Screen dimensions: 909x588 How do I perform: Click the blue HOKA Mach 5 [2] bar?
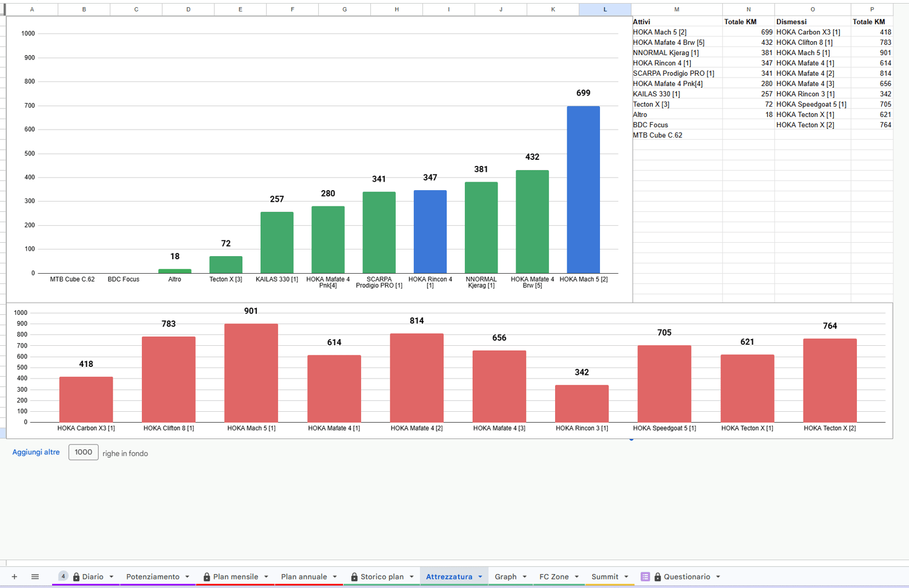[x=584, y=190]
